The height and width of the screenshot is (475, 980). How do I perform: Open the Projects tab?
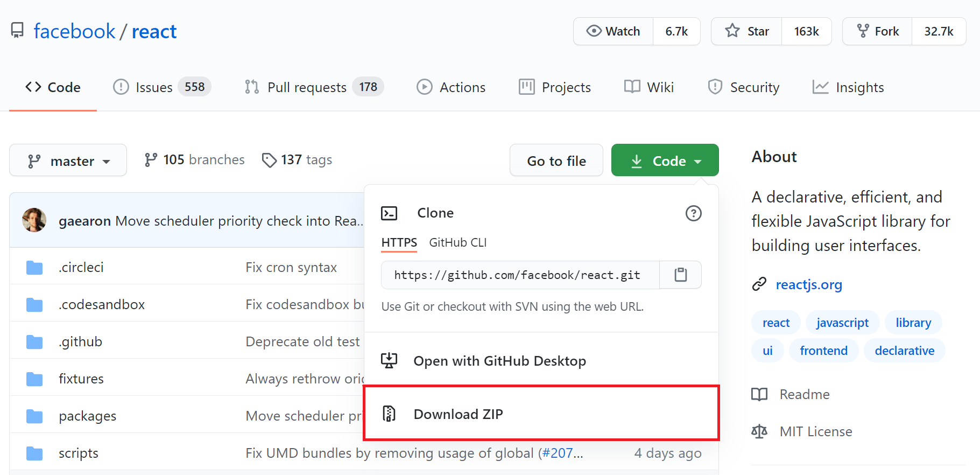point(554,87)
